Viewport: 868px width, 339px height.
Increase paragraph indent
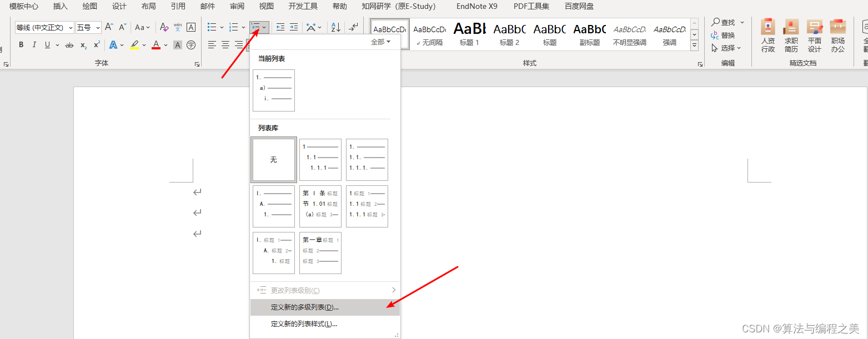pyautogui.click(x=294, y=27)
